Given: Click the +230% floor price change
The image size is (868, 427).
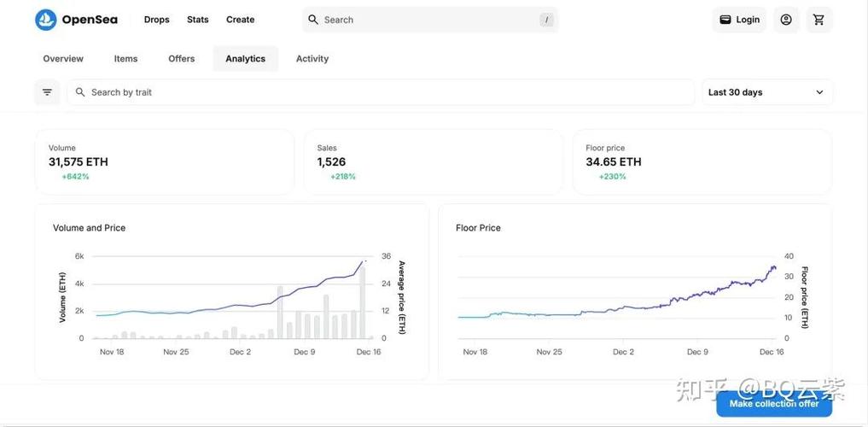Looking at the screenshot, I should click(612, 177).
